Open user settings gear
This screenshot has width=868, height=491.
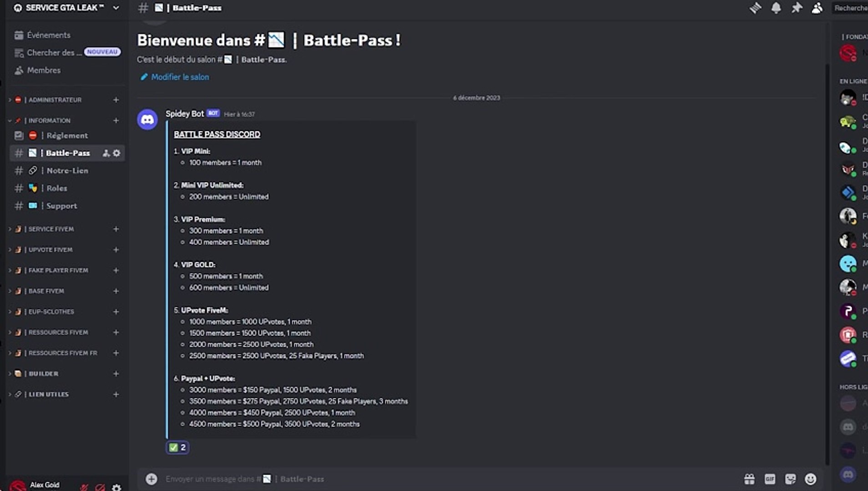click(116, 487)
